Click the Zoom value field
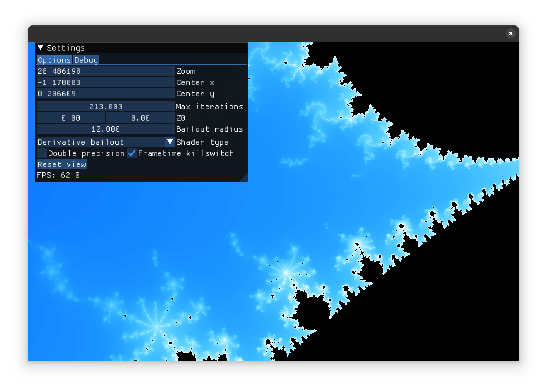 pyautogui.click(x=106, y=71)
